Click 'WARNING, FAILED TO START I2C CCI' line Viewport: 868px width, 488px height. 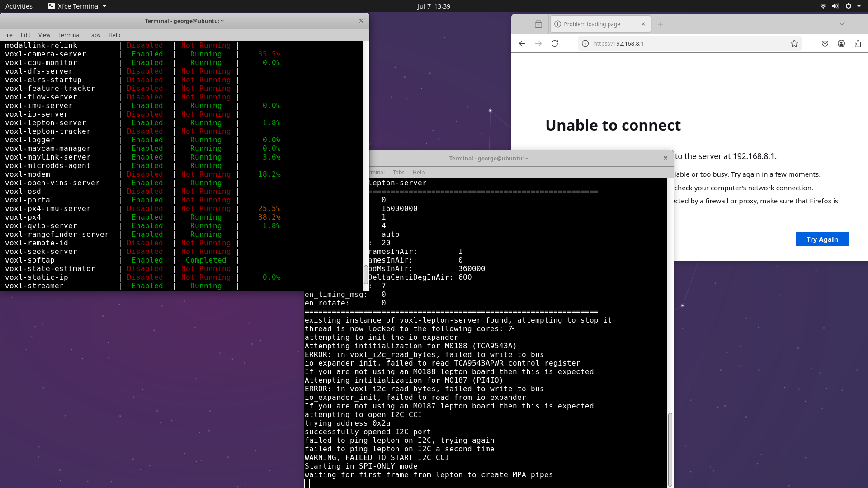point(377,457)
